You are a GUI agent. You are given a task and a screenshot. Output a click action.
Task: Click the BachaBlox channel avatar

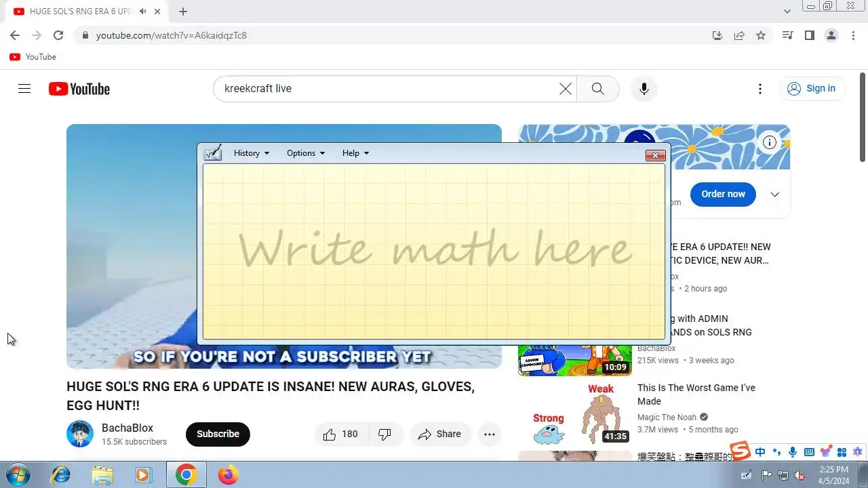[80, 434]
